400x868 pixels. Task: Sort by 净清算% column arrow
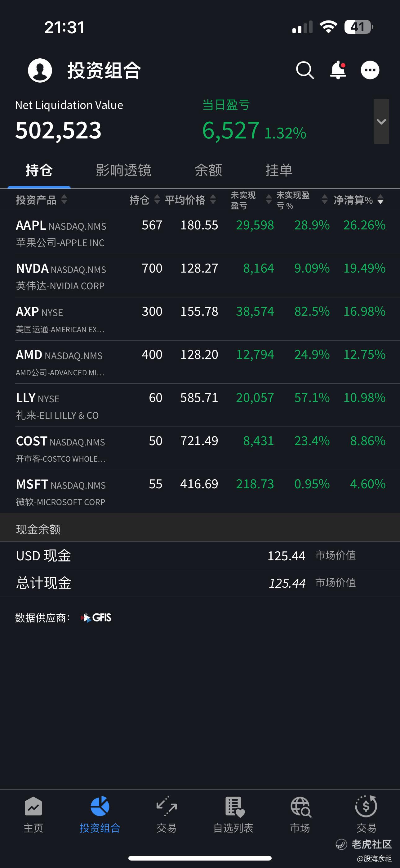(380, 200)
